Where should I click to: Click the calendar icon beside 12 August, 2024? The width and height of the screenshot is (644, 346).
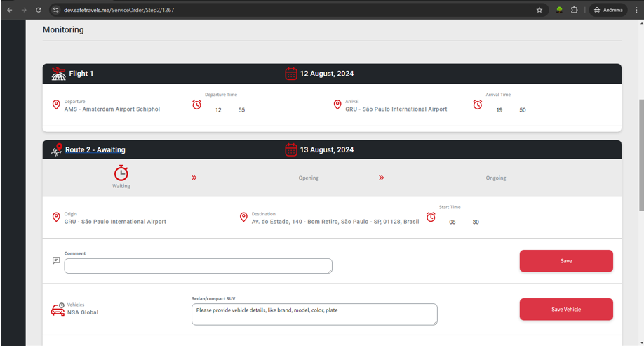pos(291,74)
